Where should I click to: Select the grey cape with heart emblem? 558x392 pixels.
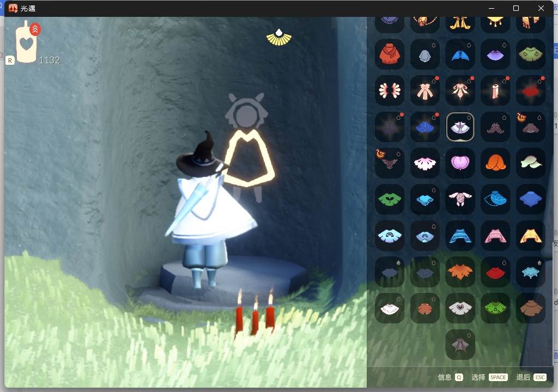pyautogui.click(x=460, y=308)
